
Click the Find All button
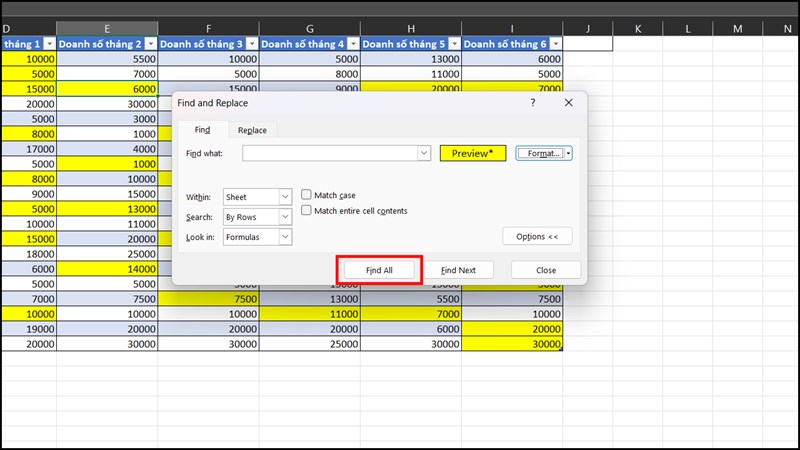379,270
